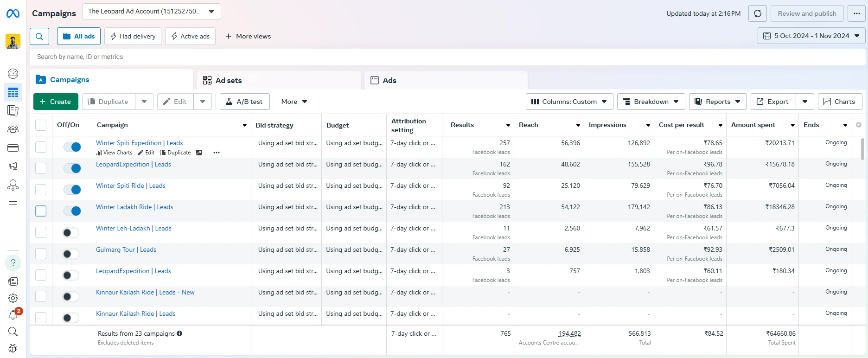Open Billing card icon in sidebar
The width and height of the screenshot is (868, 358).
click(13, 148)
